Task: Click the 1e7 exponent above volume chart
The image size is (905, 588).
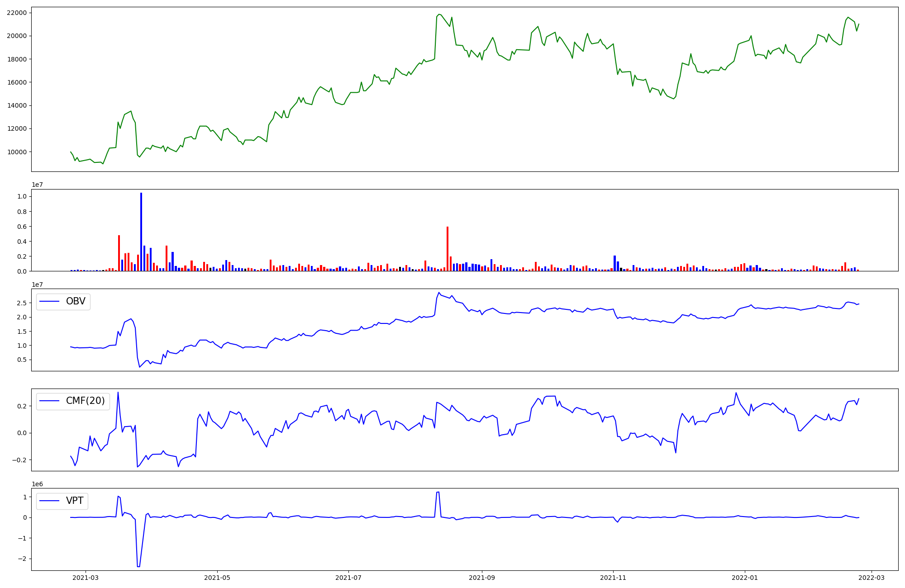Action: coord(37,185)
